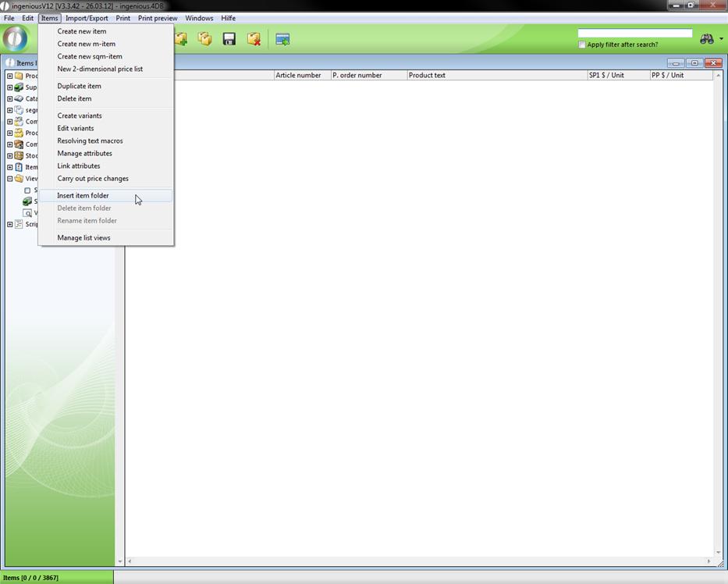This screenshot has height=584, width=728.
Task: Open the Import/Export menu
Action: (x=87, y=18)
